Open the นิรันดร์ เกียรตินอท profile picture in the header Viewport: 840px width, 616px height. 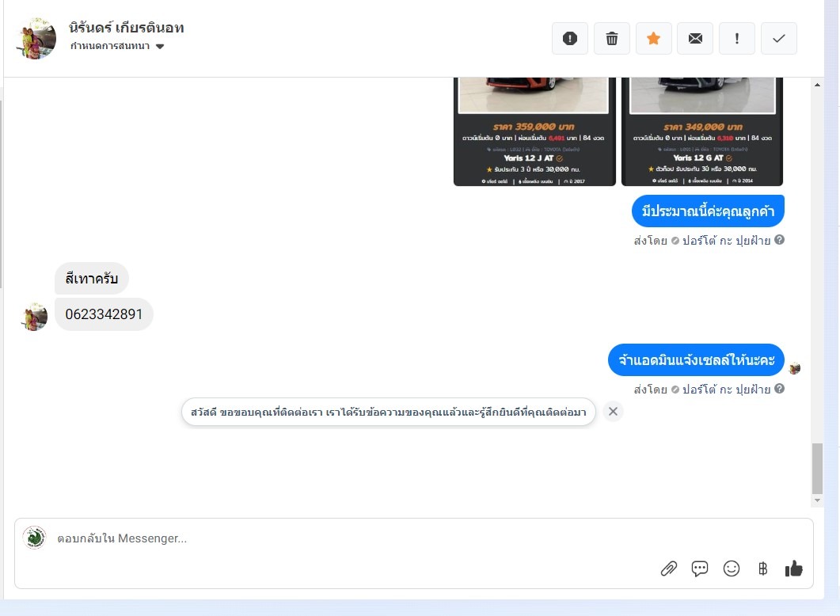[x=36, y=39]
